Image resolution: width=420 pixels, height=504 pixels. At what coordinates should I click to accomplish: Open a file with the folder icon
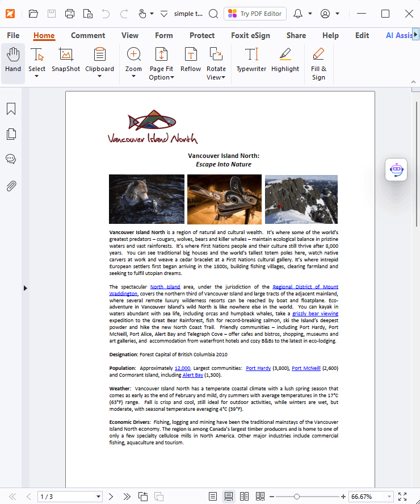33,14
